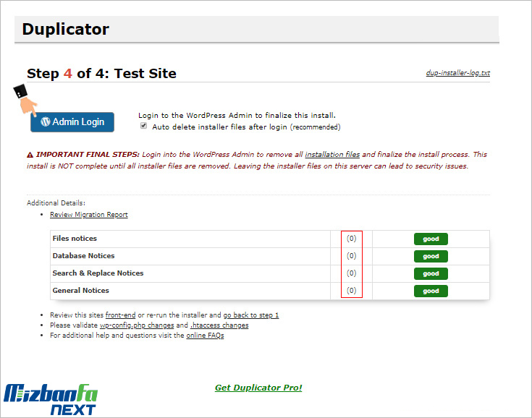The image size is (532, 418).
Task: Click the Get Duplicator Pro! link
Action: pos(258,388)
